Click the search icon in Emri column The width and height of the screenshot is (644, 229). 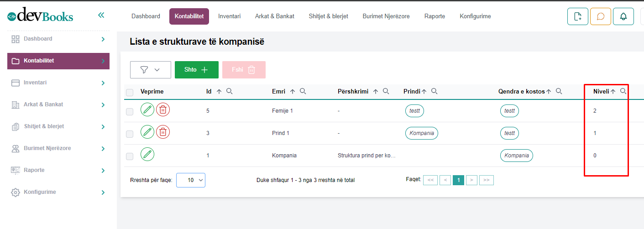click(303, 91)
